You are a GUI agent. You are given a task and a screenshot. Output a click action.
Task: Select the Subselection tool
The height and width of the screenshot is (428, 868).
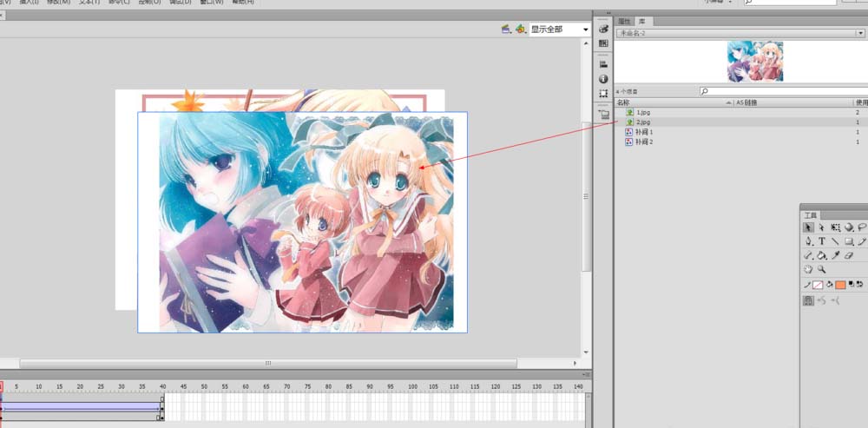click(822, 227)
